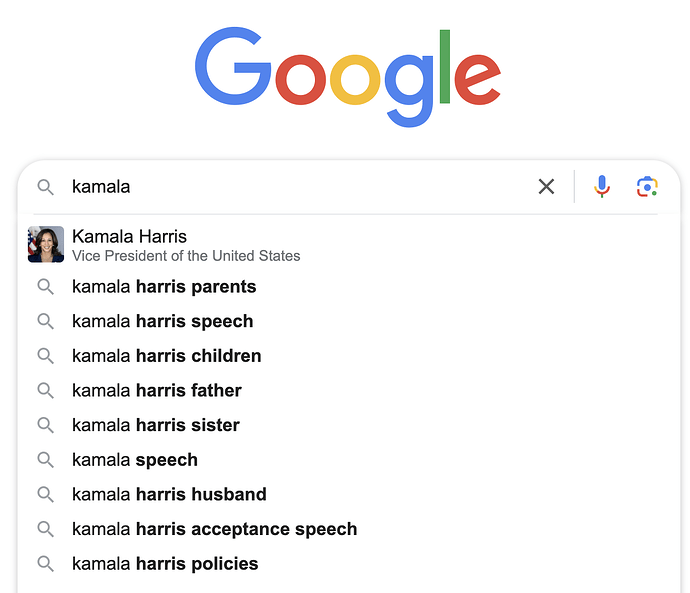This screenshot has height=593, width=690.
Task: Click the Kamala Harris portrait thumbnail
Action: pyautogui.click(x=46, y=244)
